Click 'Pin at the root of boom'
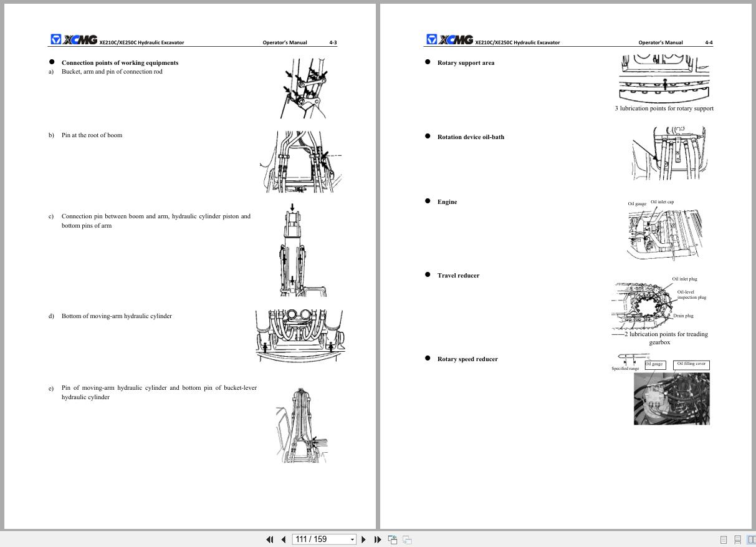 92,135
